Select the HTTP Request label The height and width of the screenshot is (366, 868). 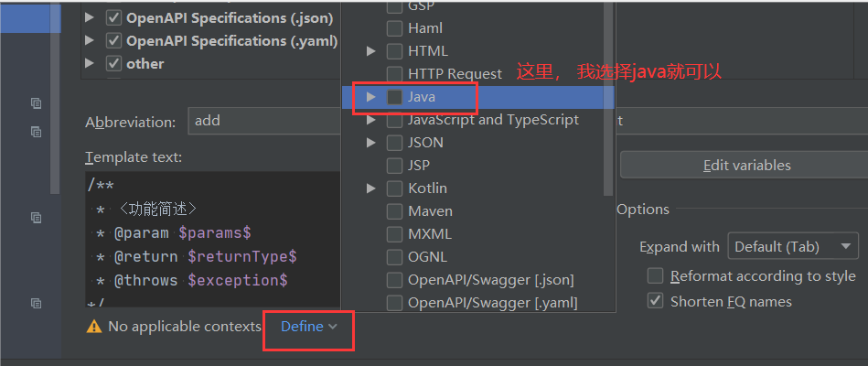[x=455, y=73]
